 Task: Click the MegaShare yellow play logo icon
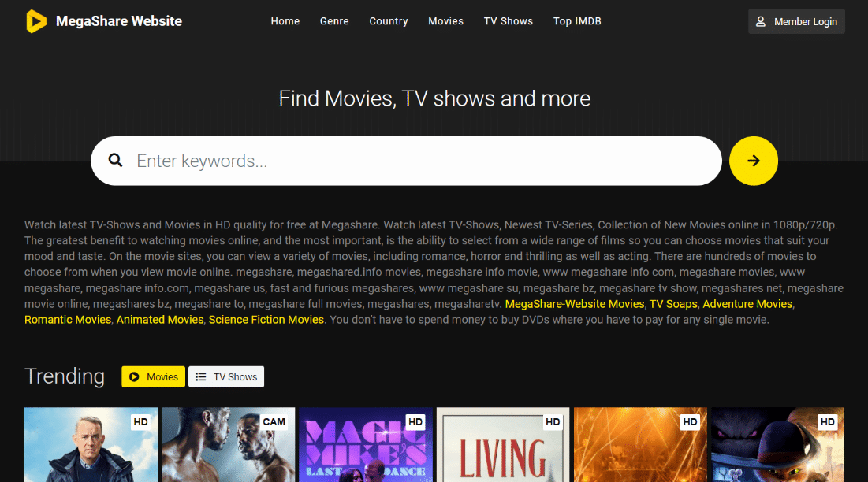tap(36, 21)
